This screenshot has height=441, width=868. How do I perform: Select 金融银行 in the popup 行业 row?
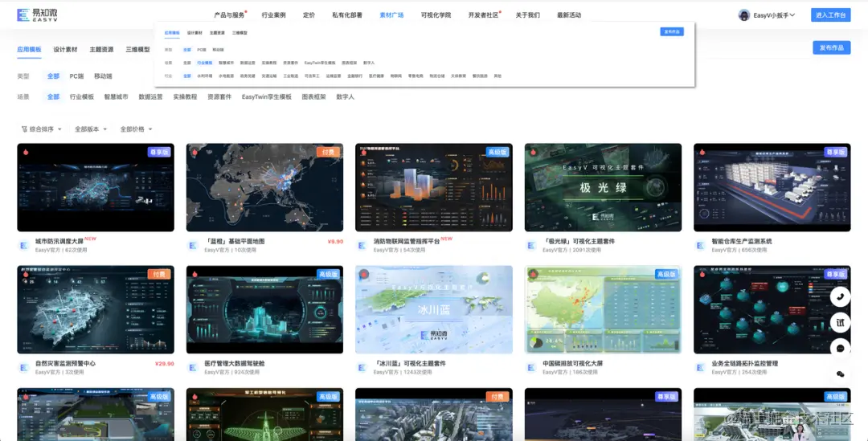pyautogui.click(x=355, y=76)
